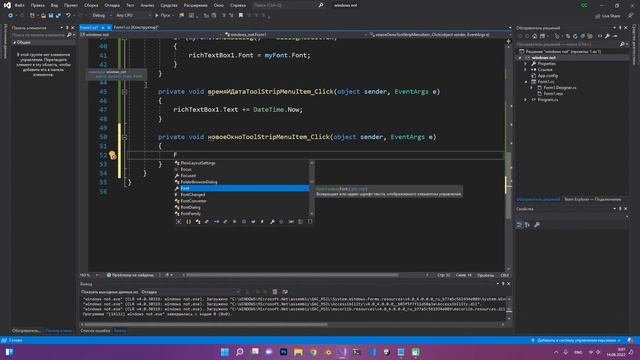Viewport: 640px width, 360px height.
Task: Toggle the last filter icon in IntelliSense bar
Action: tap(310, 222)
